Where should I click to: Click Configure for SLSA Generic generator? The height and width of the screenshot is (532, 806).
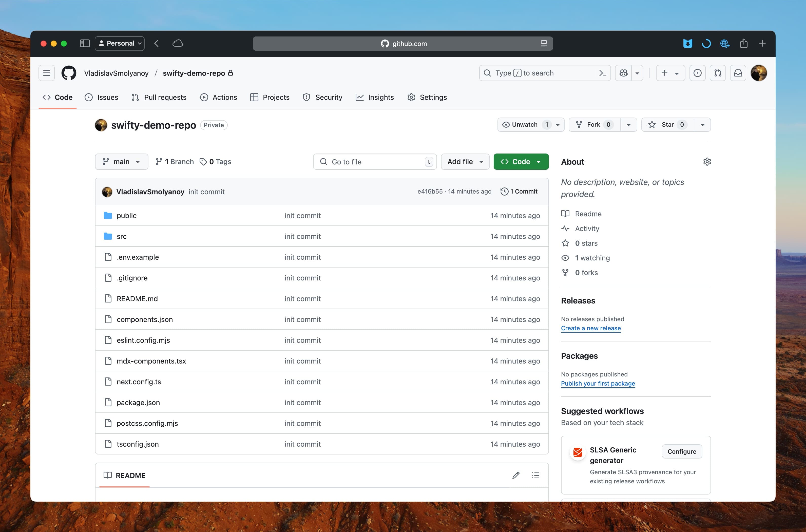pos(682,451)
